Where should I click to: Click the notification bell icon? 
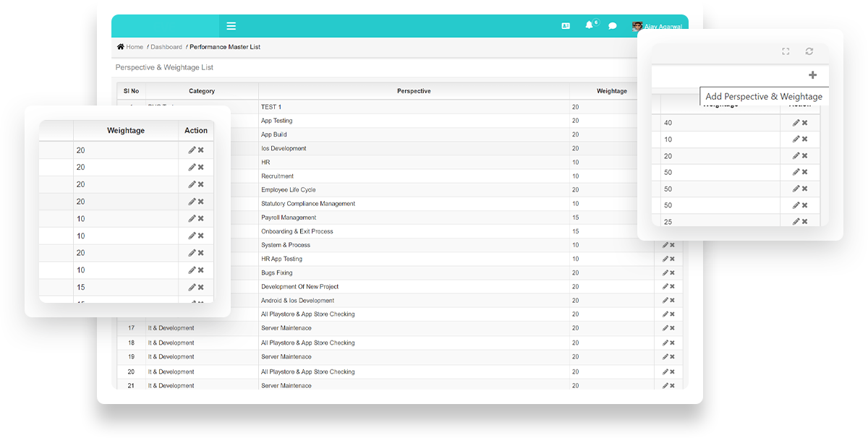click(x=590, y=26)
